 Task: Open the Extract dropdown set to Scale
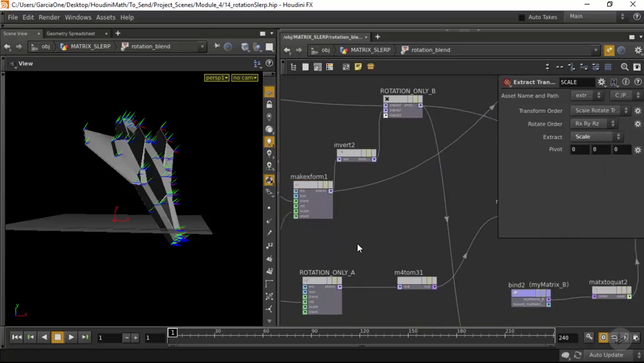pos(597,137)
